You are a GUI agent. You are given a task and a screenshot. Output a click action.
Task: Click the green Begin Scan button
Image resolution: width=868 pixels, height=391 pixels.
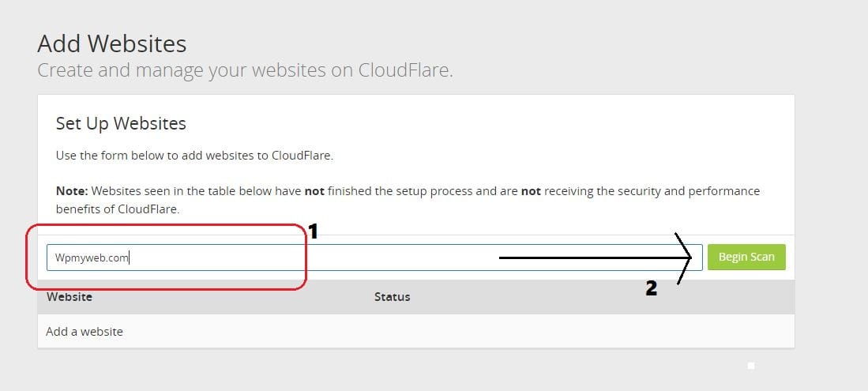pyautogui.click(x=746, y=257)
